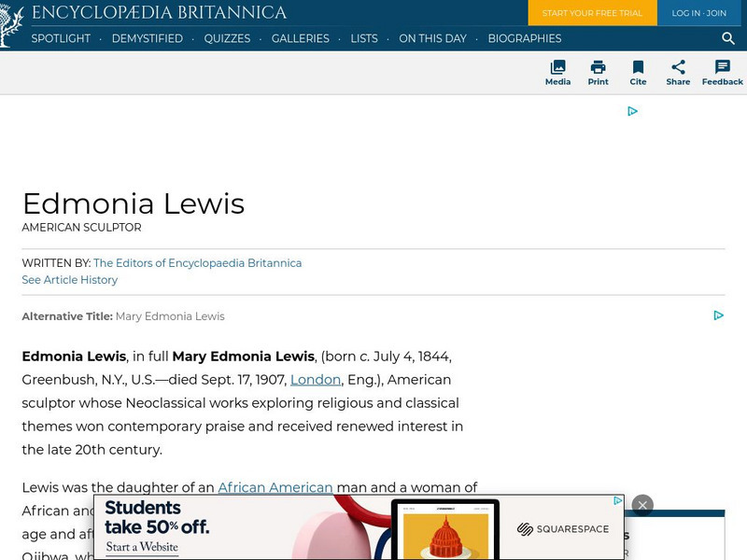Switch to the Biographies section
Screen dimensions: 747x560
coord(527,39)
